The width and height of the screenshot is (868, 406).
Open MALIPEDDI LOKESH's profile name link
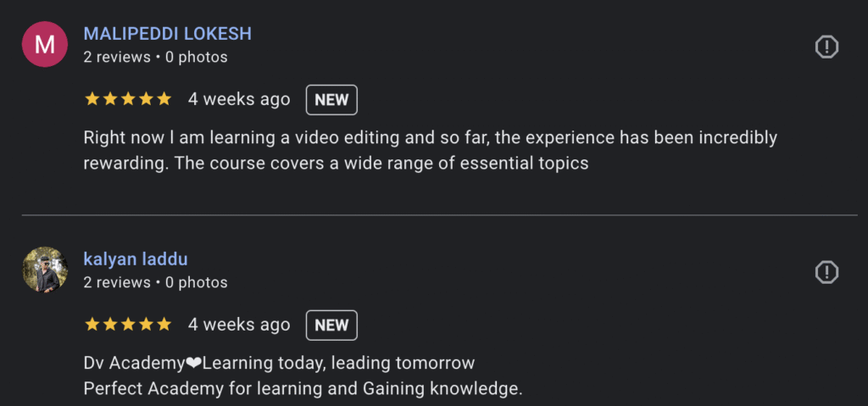pyautogui.click(x=167, y=34)
